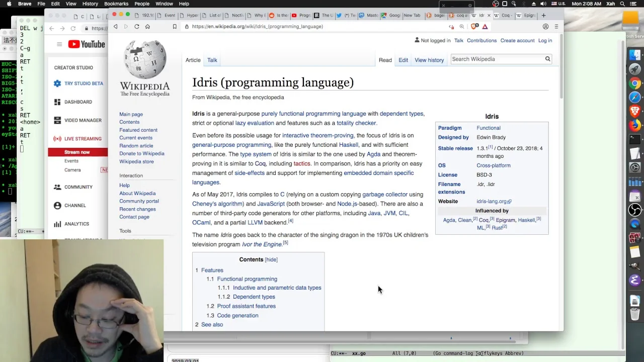Open OBS from the dock
Image resolution: width=644 pixels, height=362 pixels.
635,210
